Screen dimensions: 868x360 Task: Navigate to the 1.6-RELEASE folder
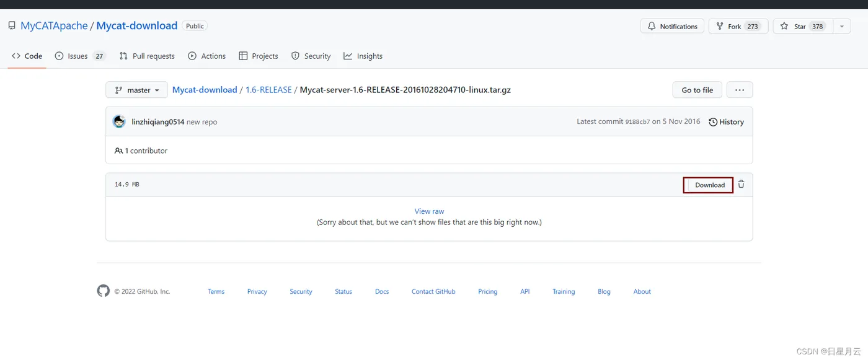click(268, 90)
